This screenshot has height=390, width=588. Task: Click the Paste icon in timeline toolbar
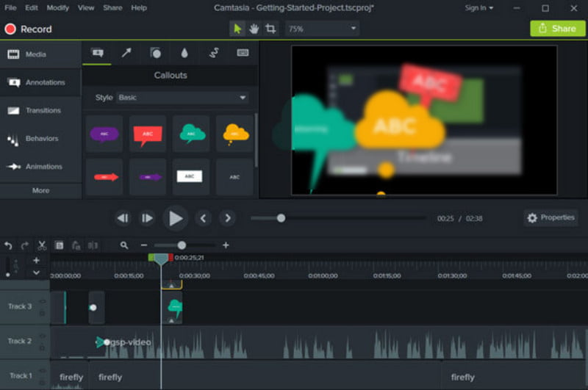coord(76,246)
